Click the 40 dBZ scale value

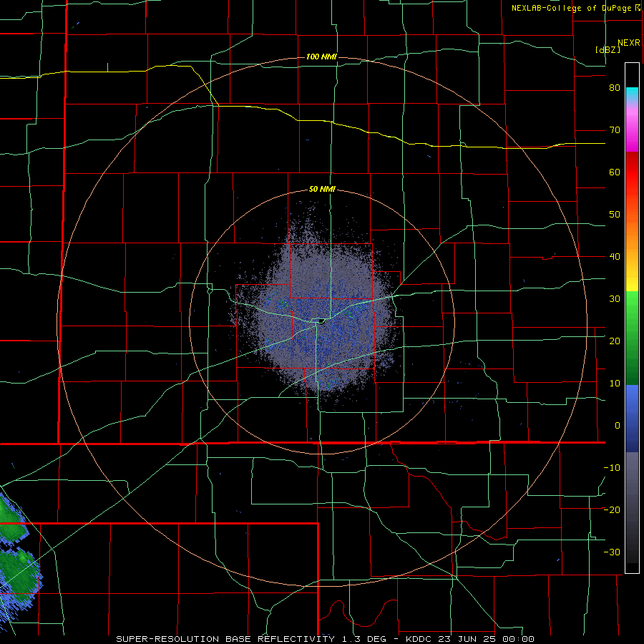pos(615,257)
